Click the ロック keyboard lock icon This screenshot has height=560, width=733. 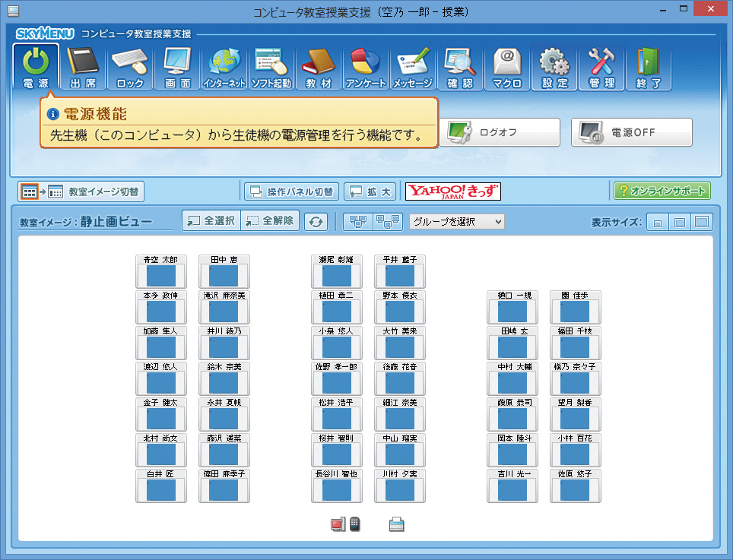pyautogui.click(x=130, y=68)
